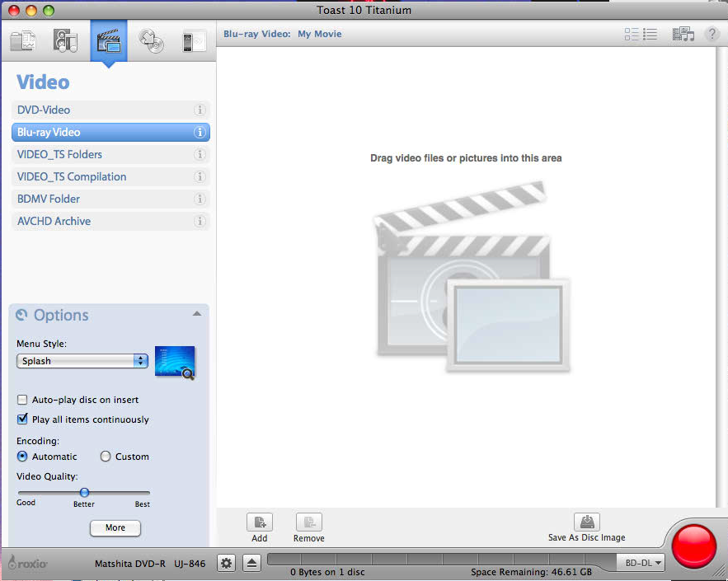Image resolution: width=728 pixels, height=581 pixels.
Task: Set Video Quality to Good label
Action: pyautogui.click(x=26, y=503)
